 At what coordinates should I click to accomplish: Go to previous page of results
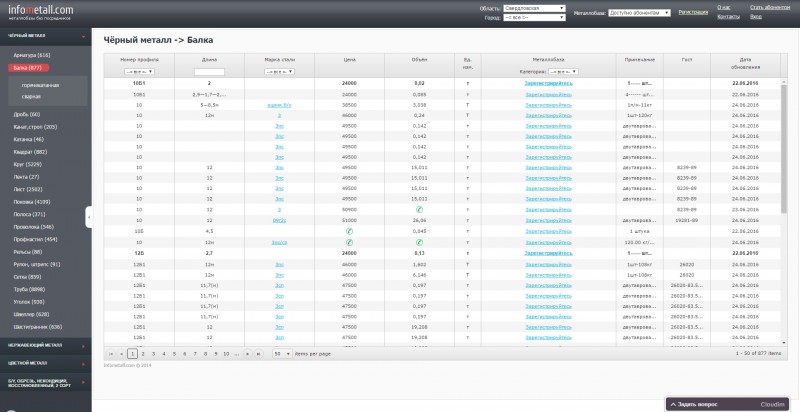tap(121, 353)
